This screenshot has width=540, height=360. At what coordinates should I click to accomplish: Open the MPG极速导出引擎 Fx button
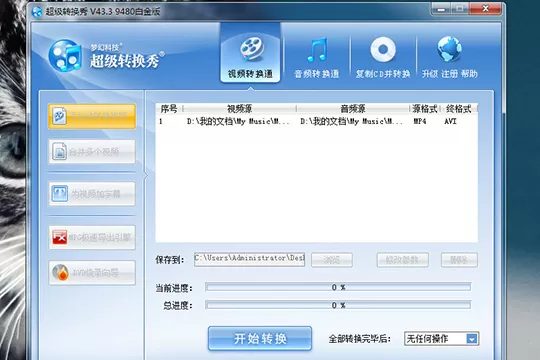coord(92,237)
